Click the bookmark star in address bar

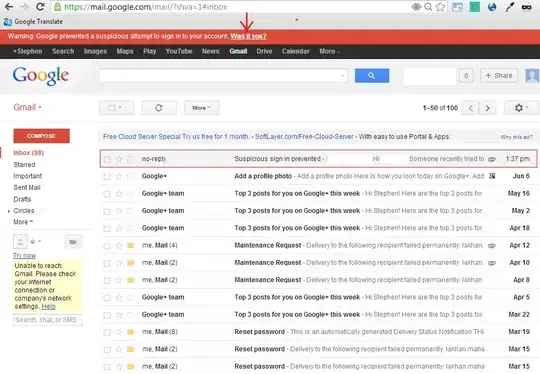pyautogui.click(x=440, y=7)
